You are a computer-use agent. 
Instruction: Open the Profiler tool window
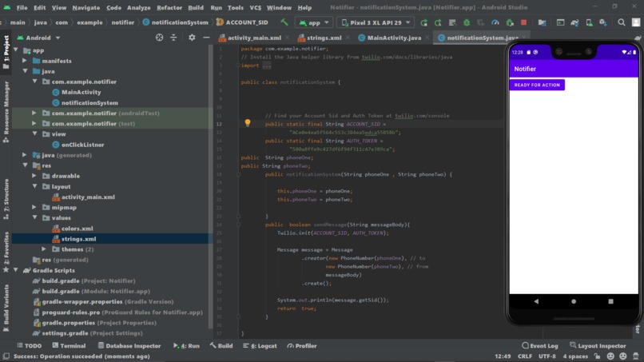coord(302,345)
